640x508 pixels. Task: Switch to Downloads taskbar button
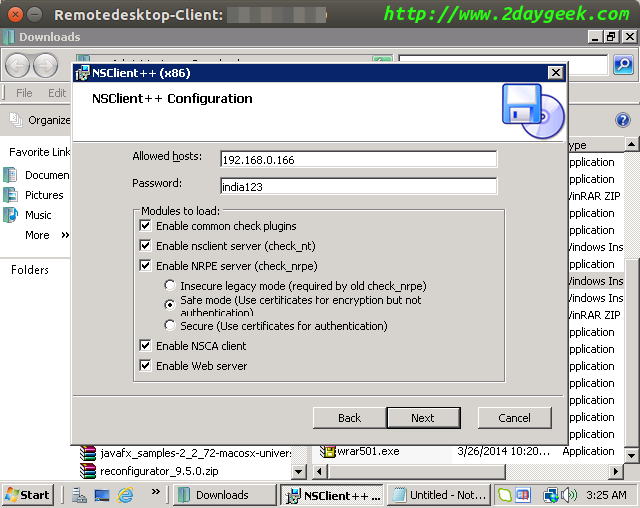coord(224,495)
